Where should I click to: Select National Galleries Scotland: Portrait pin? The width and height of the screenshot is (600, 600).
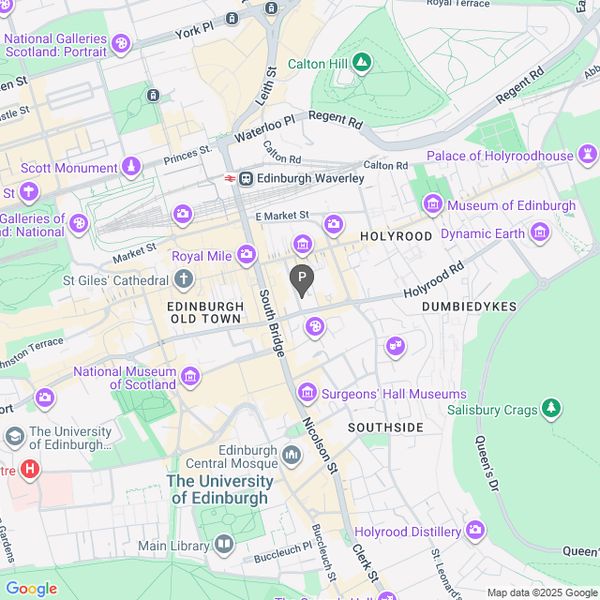(x=121, y=44)
